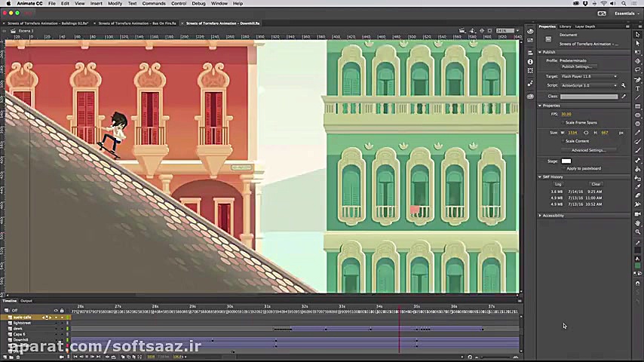Toggle link width and height icon

point(586,133)
